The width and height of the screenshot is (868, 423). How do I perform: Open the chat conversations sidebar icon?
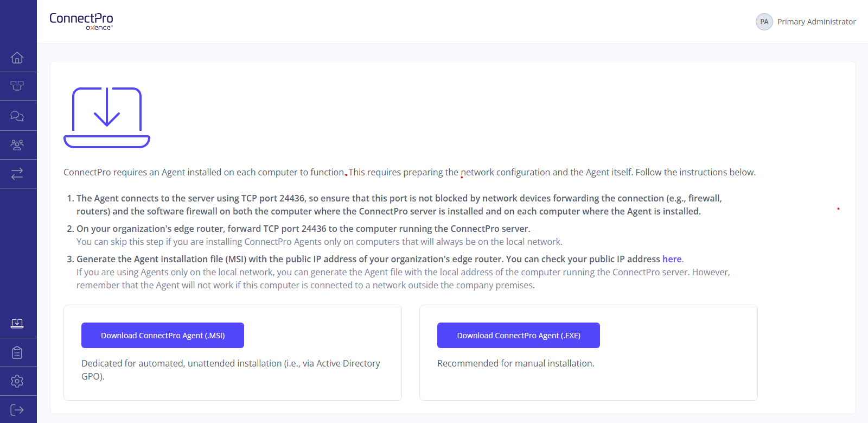[x=17, y=116]
